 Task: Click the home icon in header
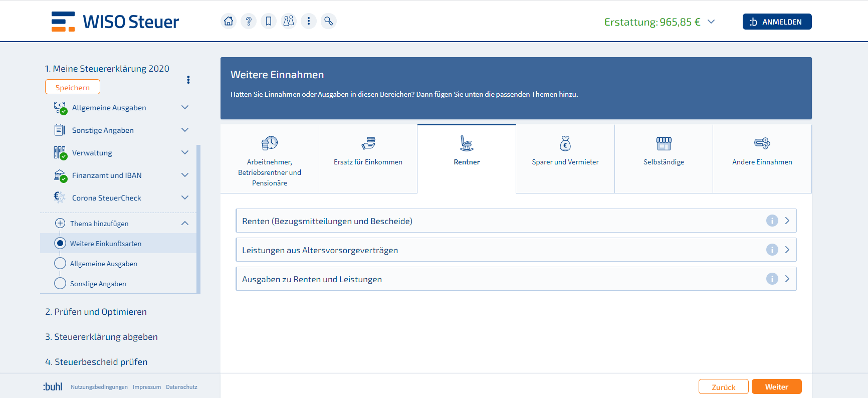coord(229,21)
